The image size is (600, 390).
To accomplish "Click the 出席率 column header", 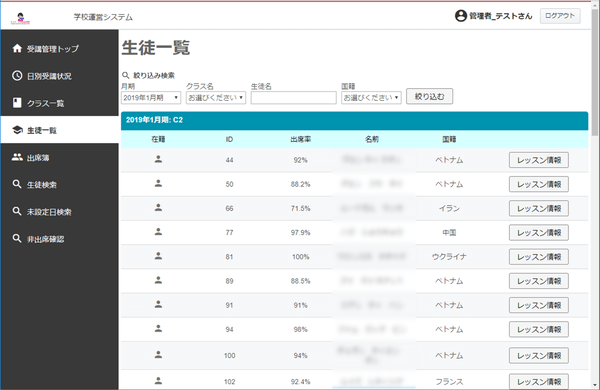I will [x=300, y=139].
